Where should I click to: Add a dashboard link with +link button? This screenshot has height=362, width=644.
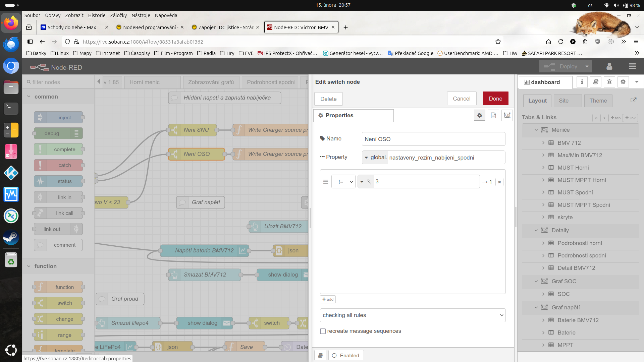pyautogui.click(x=630, y=118)
